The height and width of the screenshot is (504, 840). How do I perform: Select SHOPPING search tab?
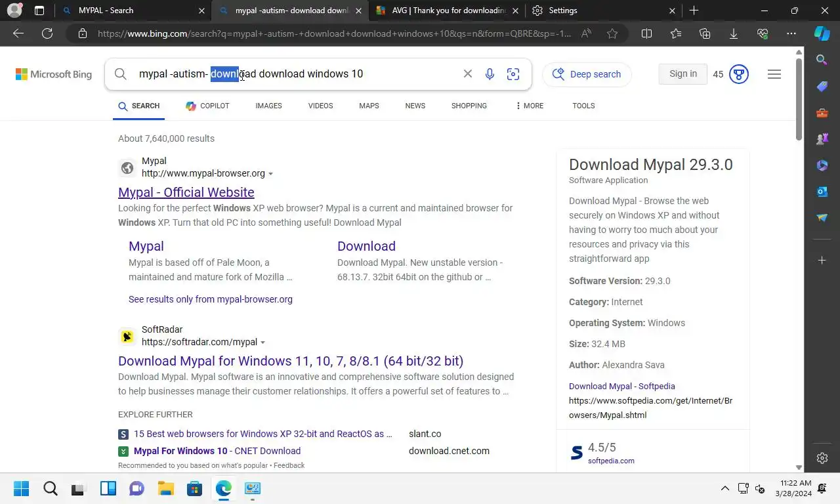coord(469,106)
